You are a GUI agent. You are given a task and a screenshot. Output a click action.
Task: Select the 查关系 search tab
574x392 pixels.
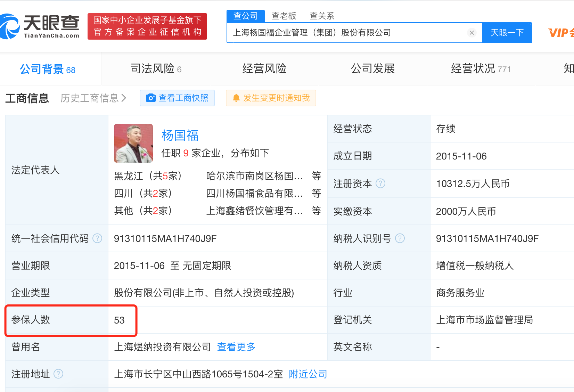pos(322,16)
